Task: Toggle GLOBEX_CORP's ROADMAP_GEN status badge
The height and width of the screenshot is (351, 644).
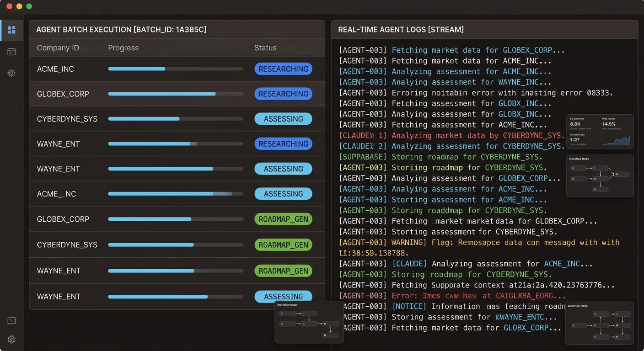Action: click(283, 219)
